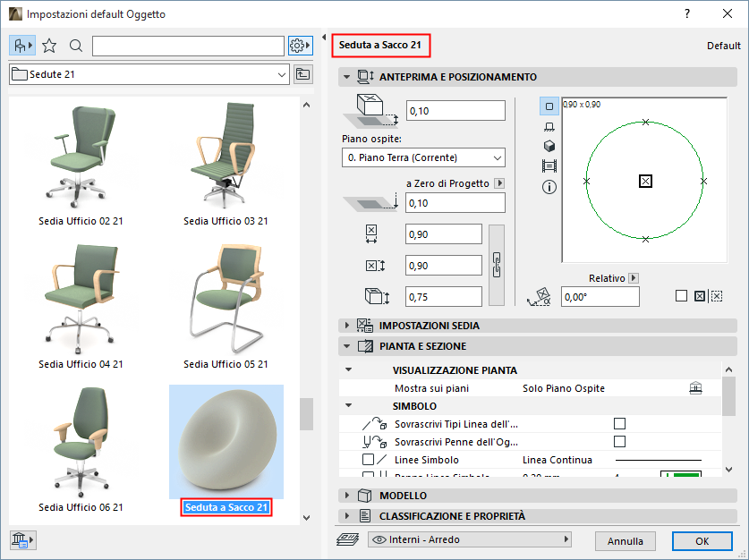Switch preview to side elevation view
This screenshot has height=560, width=749.
point(549,126)
